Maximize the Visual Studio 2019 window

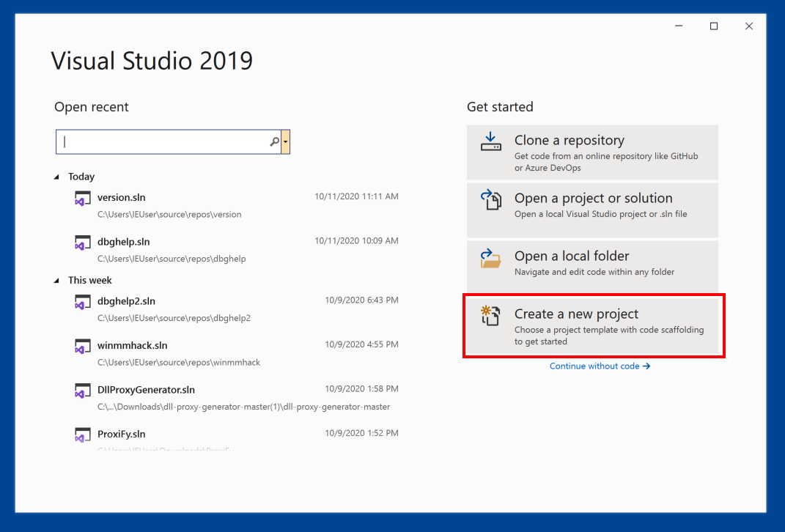[x=714, y=26]
